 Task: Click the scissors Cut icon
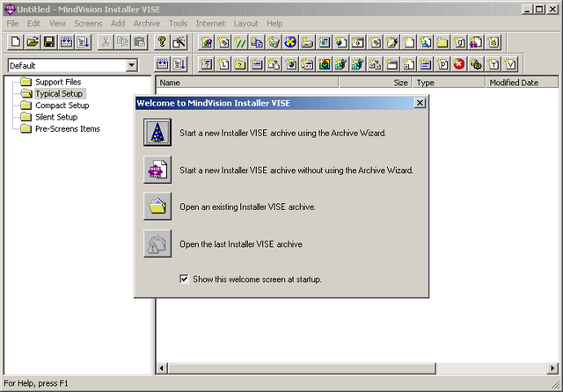pos(106,42)
